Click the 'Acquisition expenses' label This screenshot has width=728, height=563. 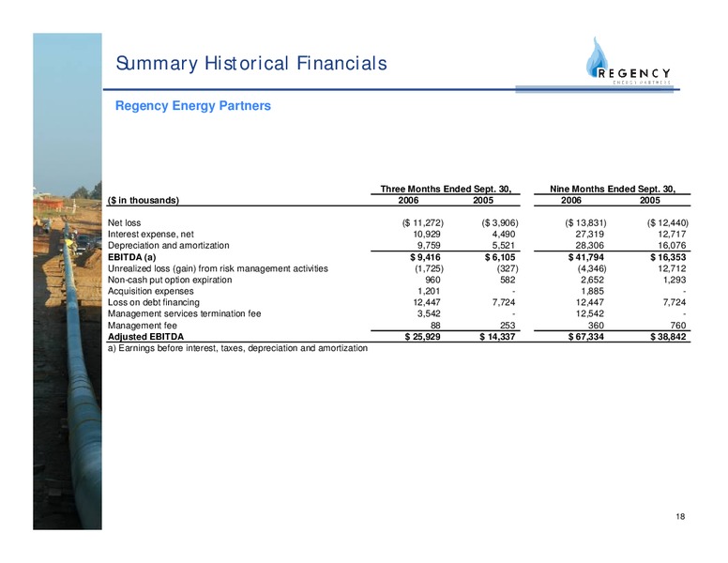click(x=150, y=291)
